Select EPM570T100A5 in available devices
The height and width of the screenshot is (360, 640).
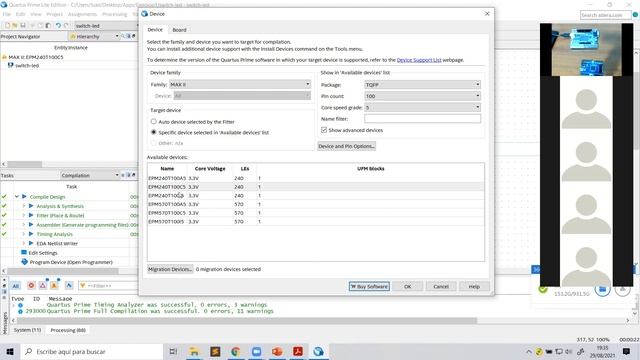point(316,204)
